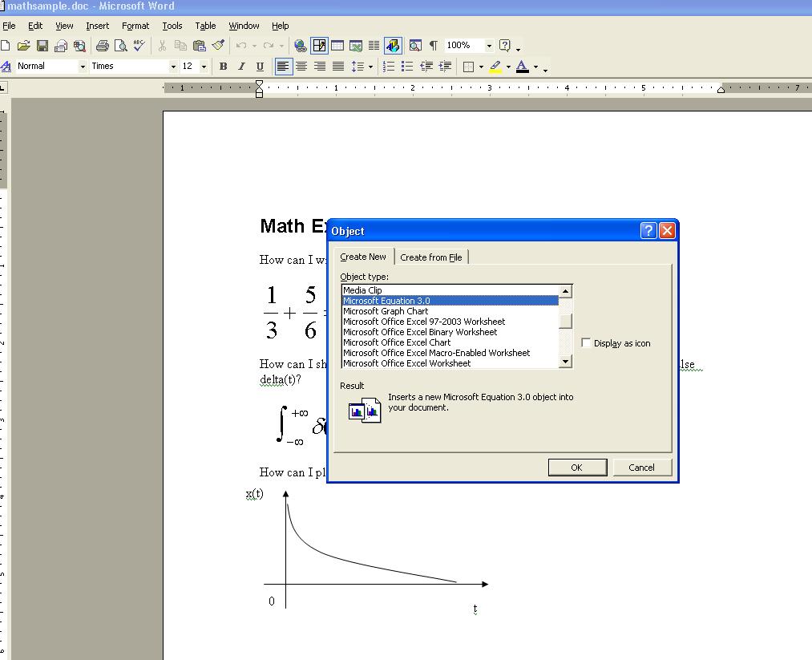Click the object list scrollbar thumb
Viewport: 812px width, 660px height.
pos(565,321)
